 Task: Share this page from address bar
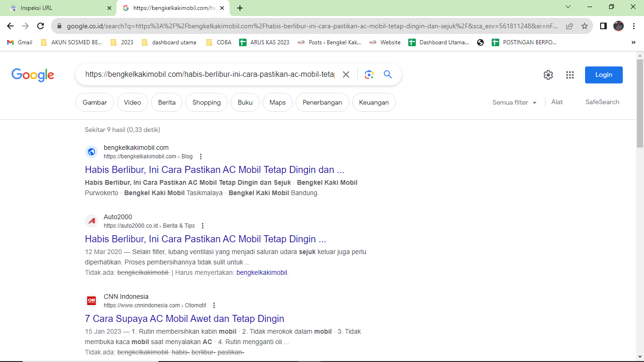[570, 26]
